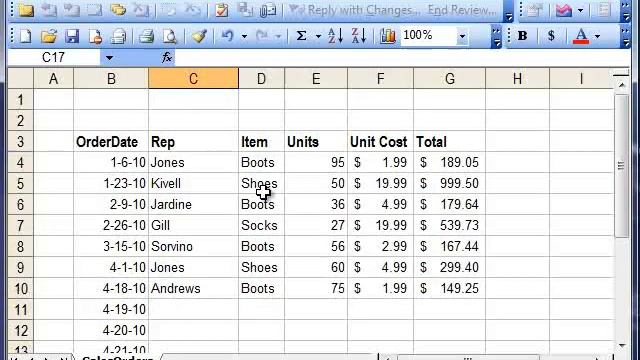The height and width of the screenshot is (360, 640).
Task: Click the Format PivotTable report icon
Action: [x=534, y=10]
